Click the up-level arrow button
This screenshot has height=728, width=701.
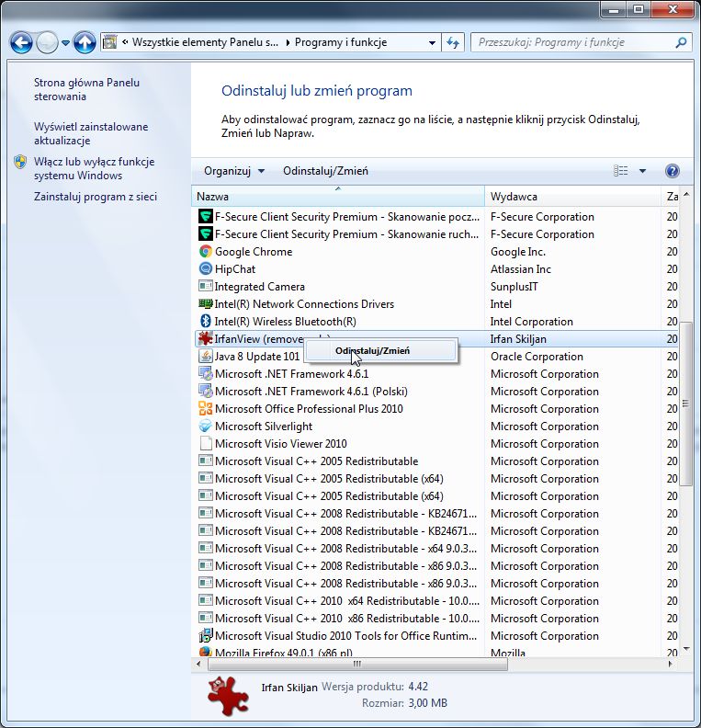(x=85, y=42)
